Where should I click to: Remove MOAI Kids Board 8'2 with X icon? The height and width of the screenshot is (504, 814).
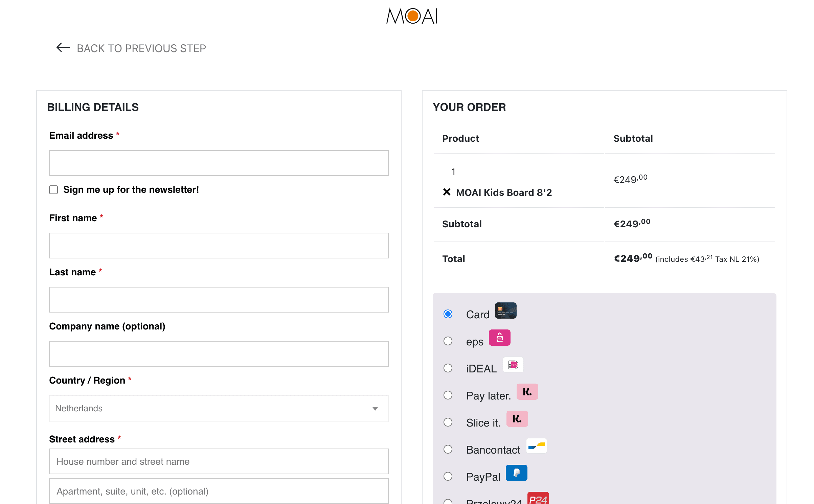[447, 192]
